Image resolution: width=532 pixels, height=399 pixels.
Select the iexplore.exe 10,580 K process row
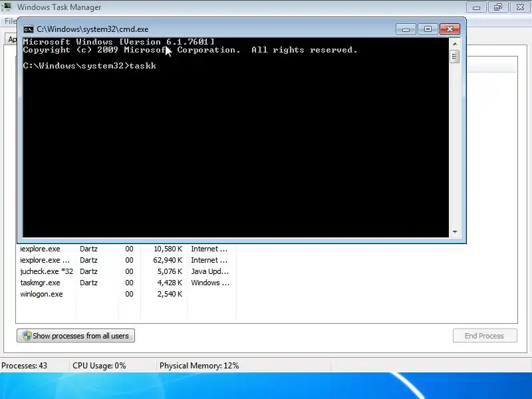coord(126,249)
